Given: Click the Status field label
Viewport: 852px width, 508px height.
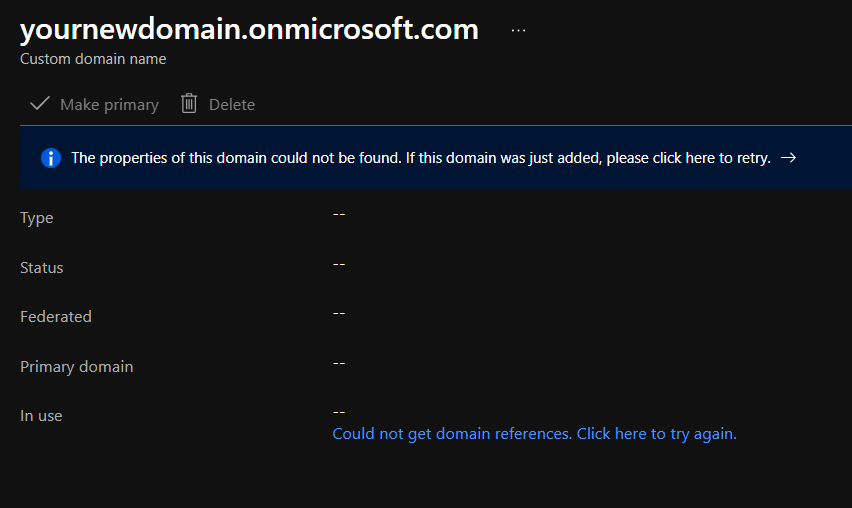Looking at the screenshot, I should (42, 268).
